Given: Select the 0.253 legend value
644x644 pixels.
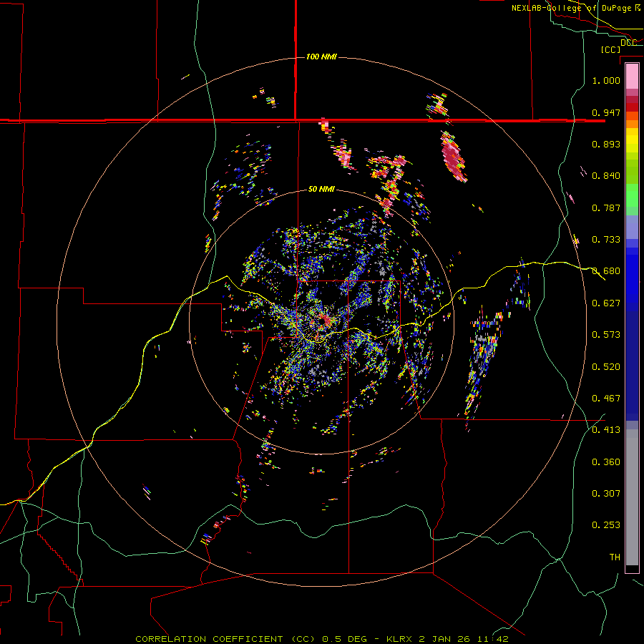Looking at the screenshot, I should pyautogui.click(x=606, y=525).
